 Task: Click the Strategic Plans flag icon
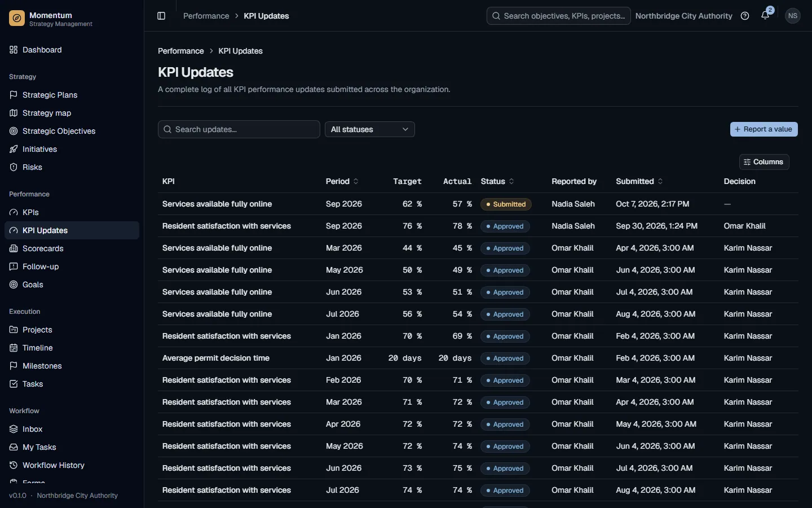click(14, 95)
